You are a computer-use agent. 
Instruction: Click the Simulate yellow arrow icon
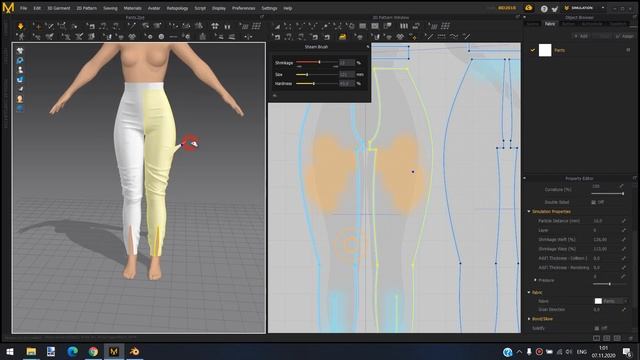[x=20, y=26]
